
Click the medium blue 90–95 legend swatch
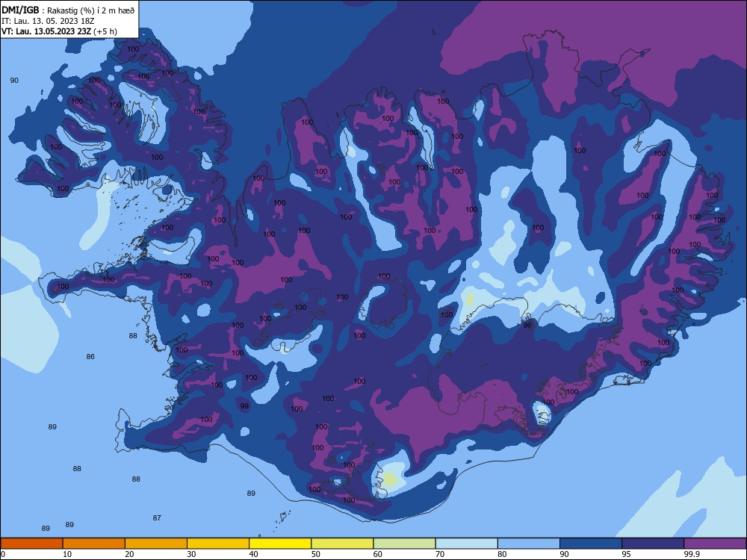click(591, 544)
